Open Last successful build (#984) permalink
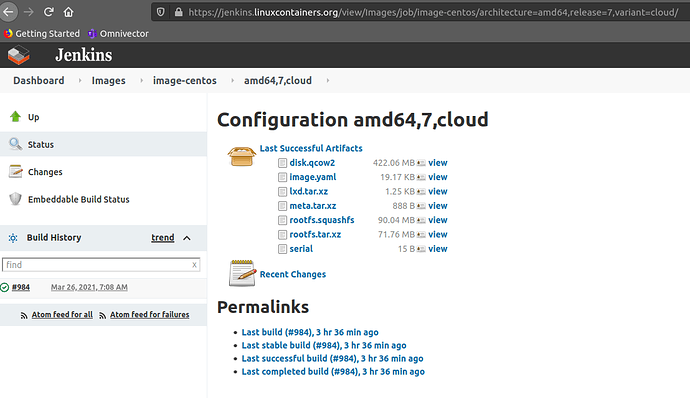The image size is (690, 398). [x=332, y=358]
